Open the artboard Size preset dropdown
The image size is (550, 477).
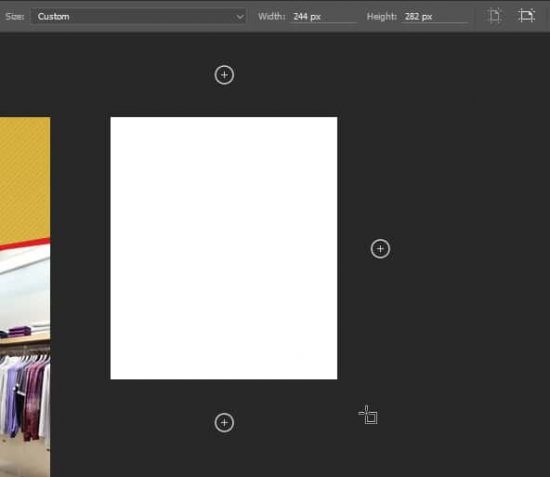pyautogui.click(x=139, y=16)
